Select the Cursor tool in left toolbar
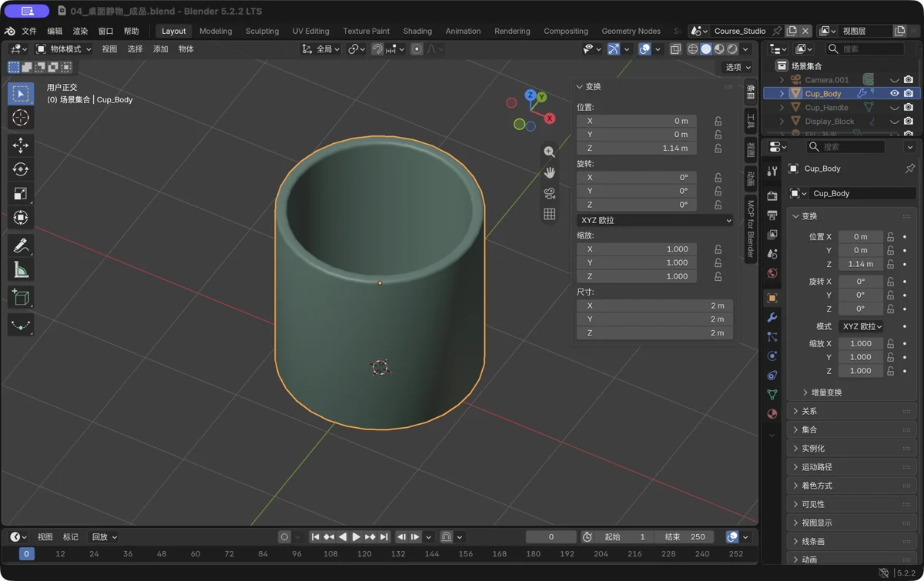 click(x=21, y=118)
